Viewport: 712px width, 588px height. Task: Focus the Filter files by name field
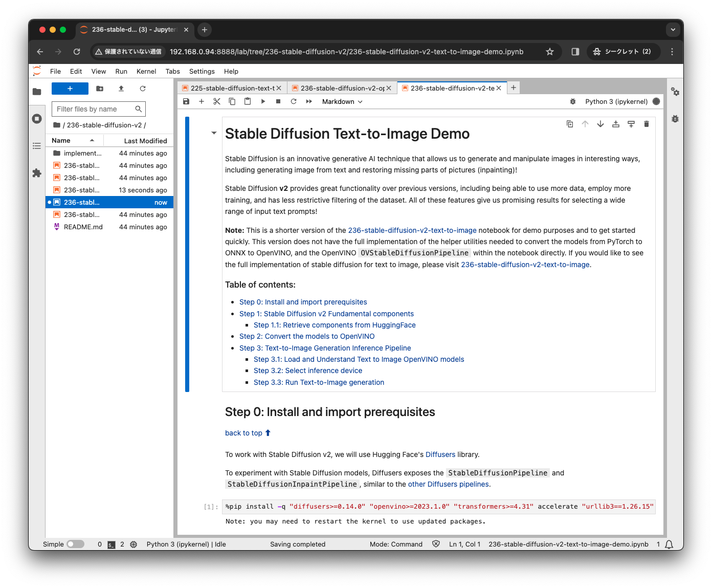click(98, 109)
